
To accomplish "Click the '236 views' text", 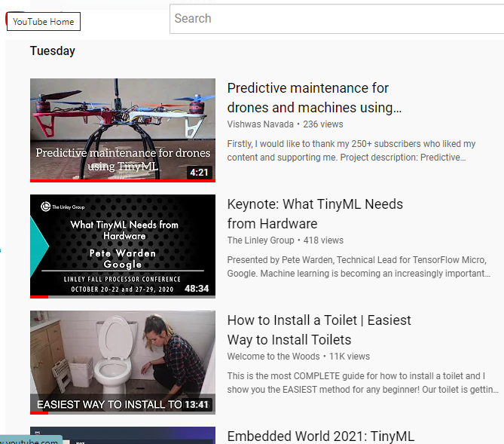I will [x=323, y=124].
